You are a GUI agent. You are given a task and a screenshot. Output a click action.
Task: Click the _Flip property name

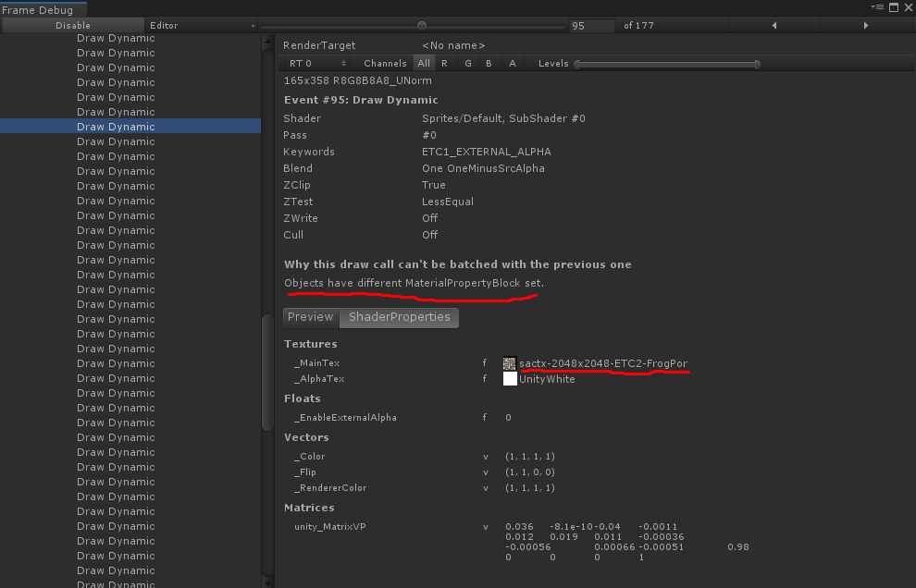coord(305,472)
